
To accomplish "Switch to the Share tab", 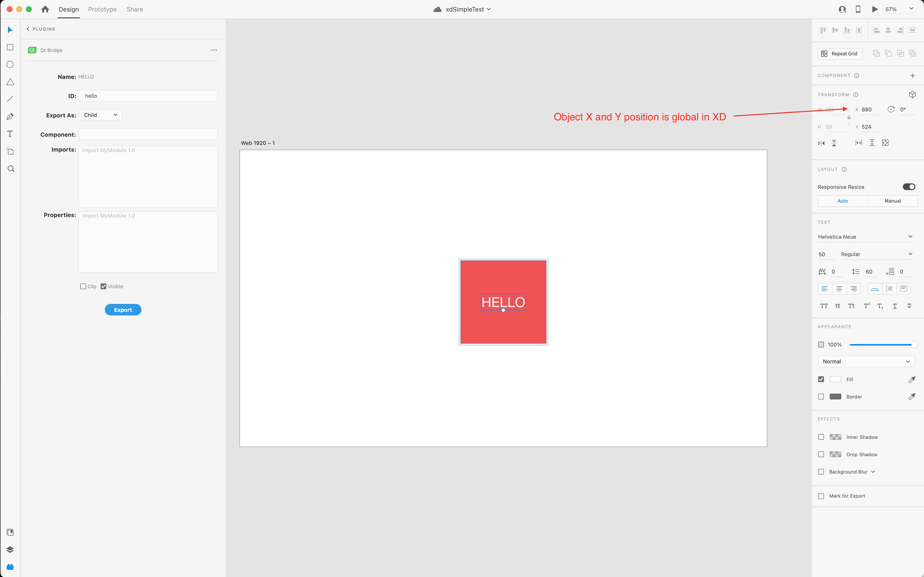I will (x=135, y=9).
